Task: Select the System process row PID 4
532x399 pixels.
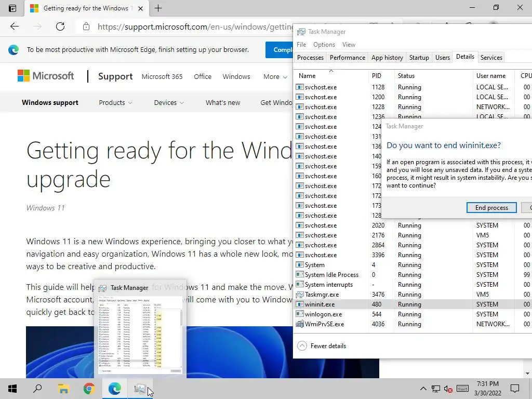Action: pyautogui.click(x=412, y=265)
